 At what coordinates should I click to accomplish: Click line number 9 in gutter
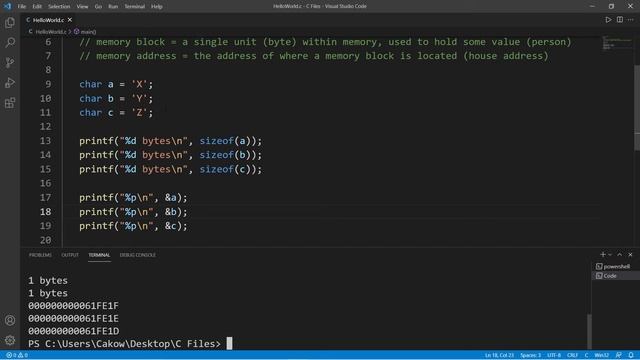tap(48, 84)
